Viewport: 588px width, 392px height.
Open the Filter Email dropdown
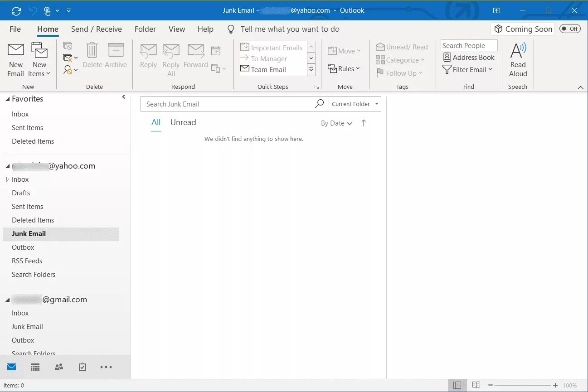(x=467, y=70)
